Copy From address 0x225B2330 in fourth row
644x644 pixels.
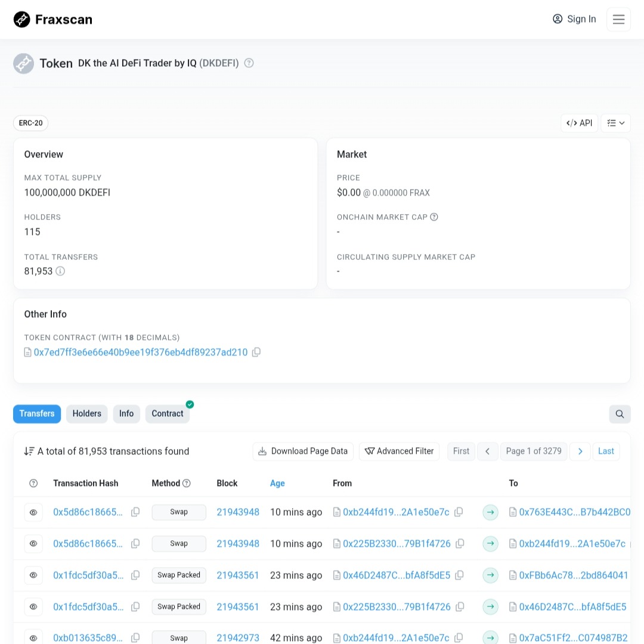pyautogui.click(x=460, y=607)
